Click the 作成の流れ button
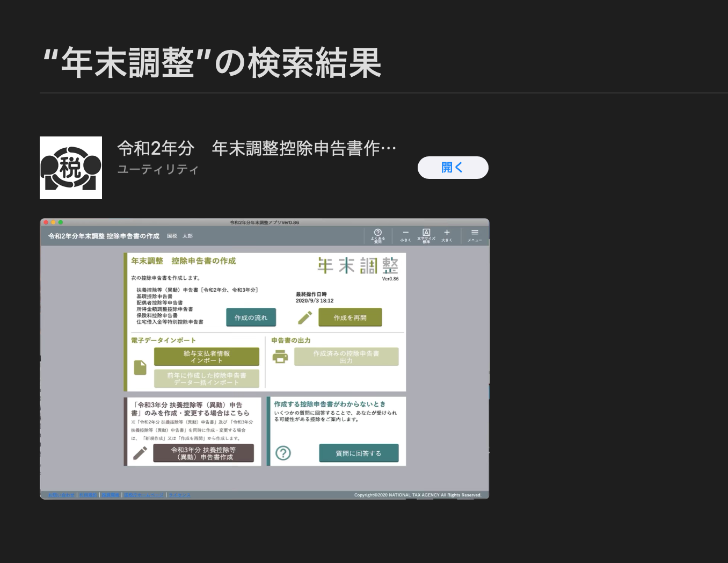Image resolution: width=728 pixels, height=563 pixels. pyautogui.click(x=251, y=317)
